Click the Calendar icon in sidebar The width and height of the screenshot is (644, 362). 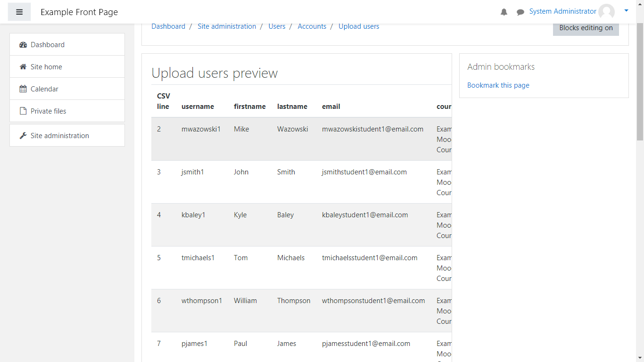23,89
